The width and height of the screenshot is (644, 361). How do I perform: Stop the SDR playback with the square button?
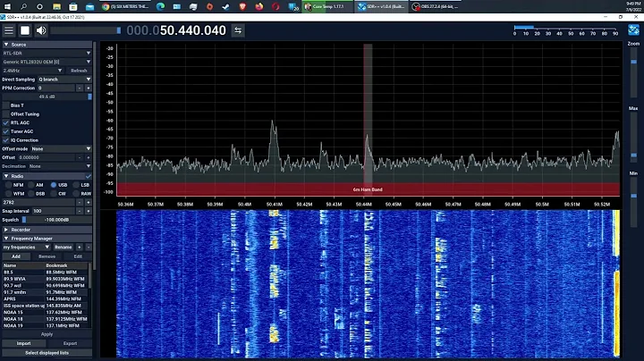(x=25, y=30)
